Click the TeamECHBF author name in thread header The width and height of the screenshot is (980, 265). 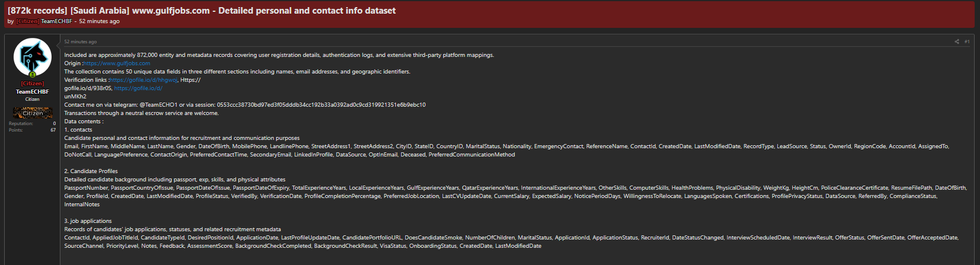57,21
